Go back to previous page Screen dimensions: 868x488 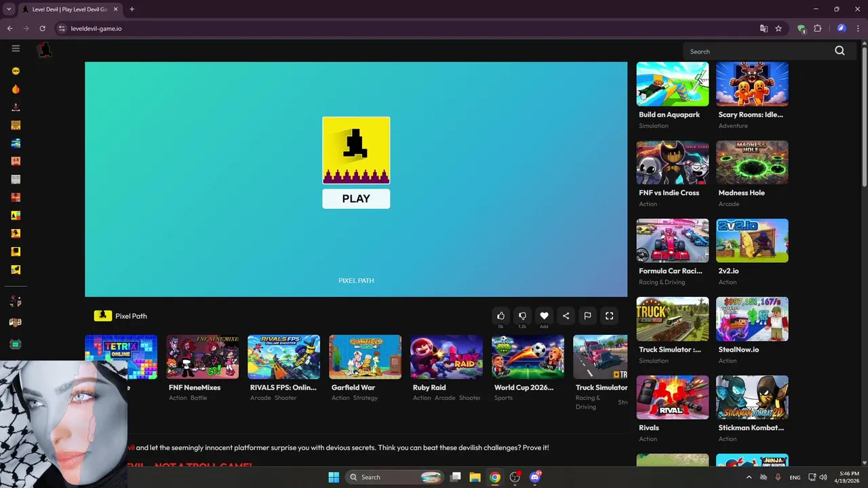9,28
